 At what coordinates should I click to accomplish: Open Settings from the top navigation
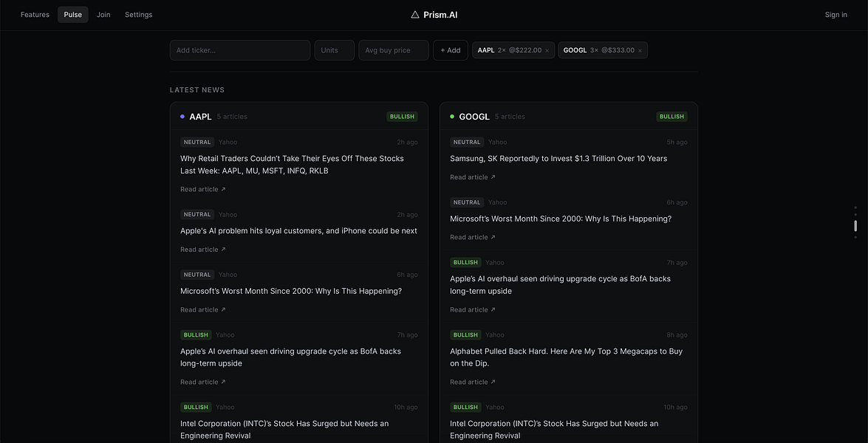point(138,15)
